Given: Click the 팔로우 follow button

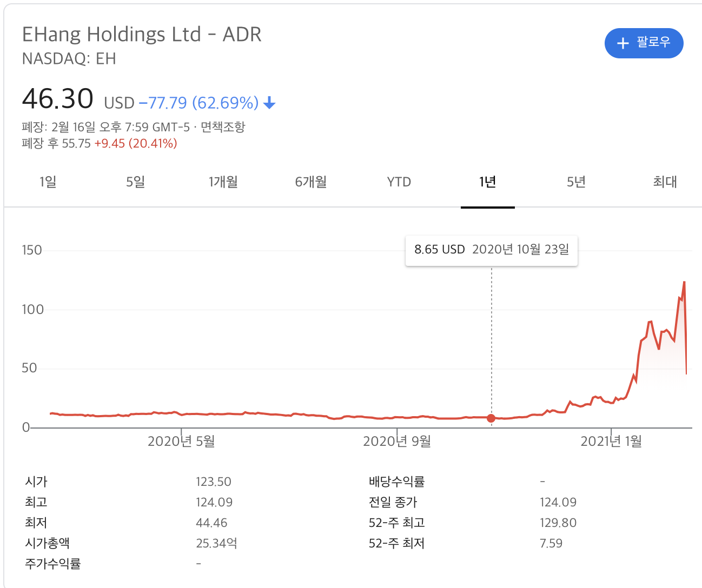Looking at the screenshot, I should click(644, 43).
